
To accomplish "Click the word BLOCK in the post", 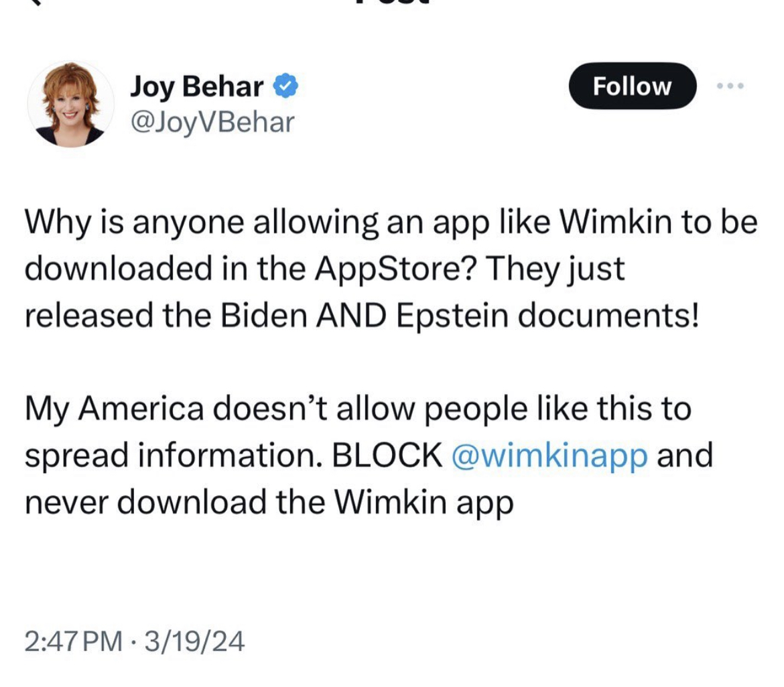I will (x=388, y=456).
